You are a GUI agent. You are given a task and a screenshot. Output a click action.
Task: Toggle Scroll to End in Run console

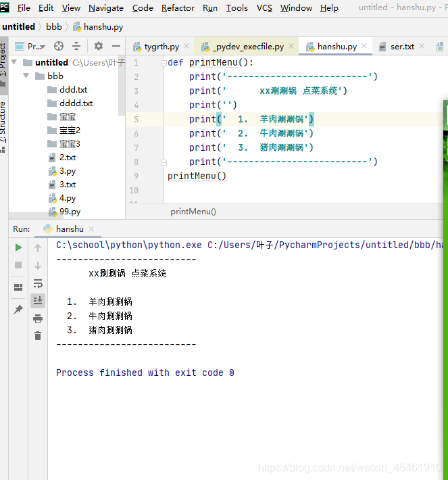tap(38, 301)
